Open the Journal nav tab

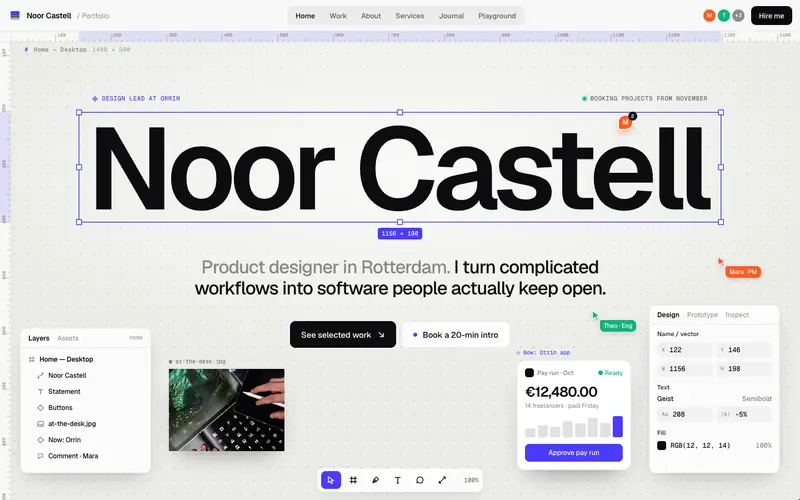452,16
